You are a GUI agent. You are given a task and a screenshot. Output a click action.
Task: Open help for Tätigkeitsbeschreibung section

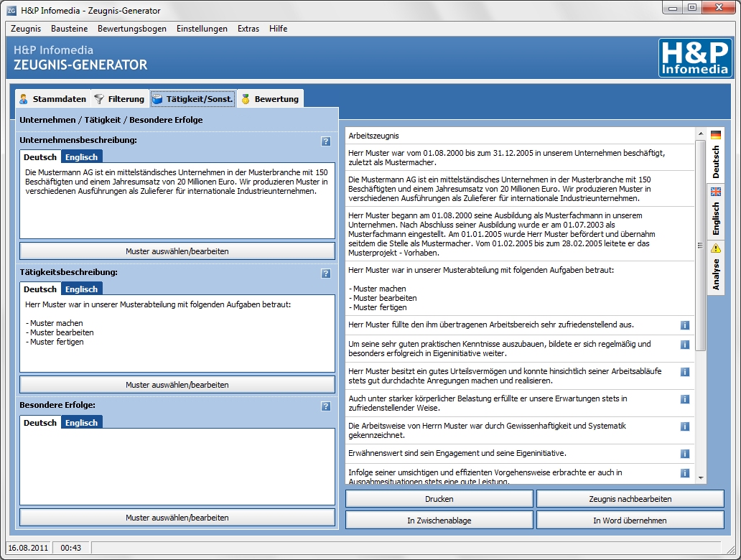pyautogui.click(x=325, y=274)
